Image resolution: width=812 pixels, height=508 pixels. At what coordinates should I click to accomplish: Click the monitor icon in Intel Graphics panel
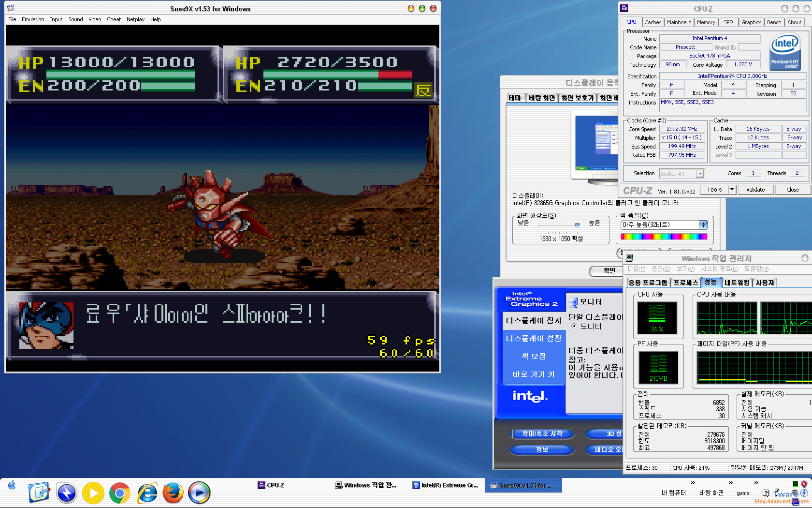click(573, 302)
